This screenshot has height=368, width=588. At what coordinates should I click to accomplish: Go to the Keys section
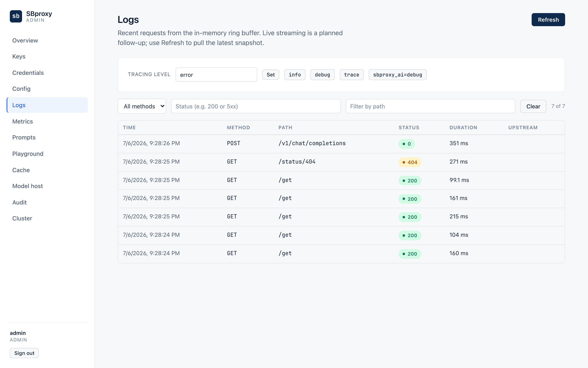47,56
